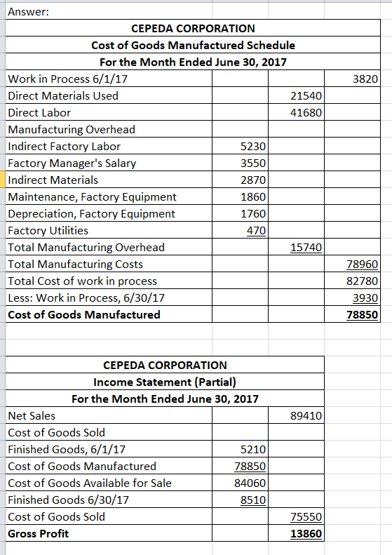The image size is (392, 555).
Task: Click the bold total 78850 in the schedule
Action: tap(363, 314)
